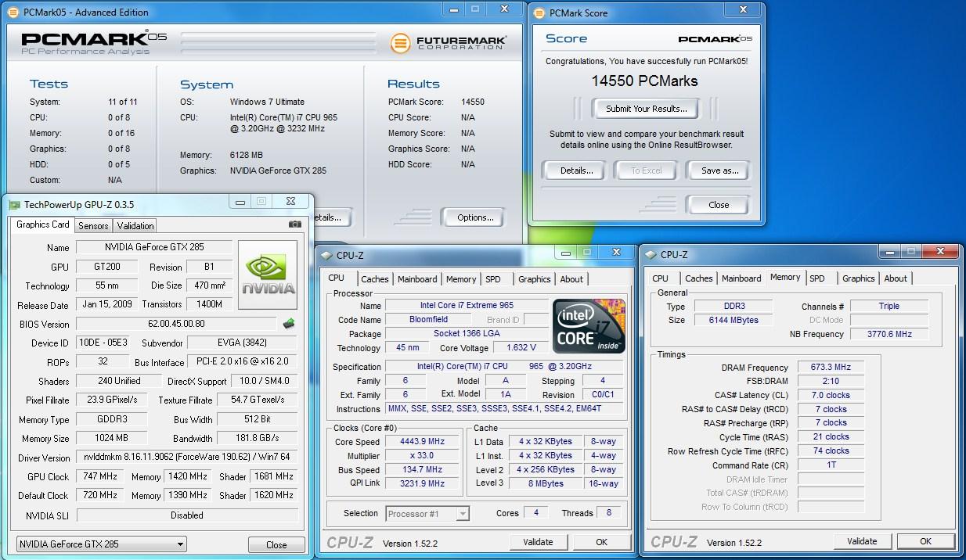The width and height of the screenshot is (966, 560).
Task: Select the About tab in the CPU-Z Memory window
Action: (x=896, y=278)
